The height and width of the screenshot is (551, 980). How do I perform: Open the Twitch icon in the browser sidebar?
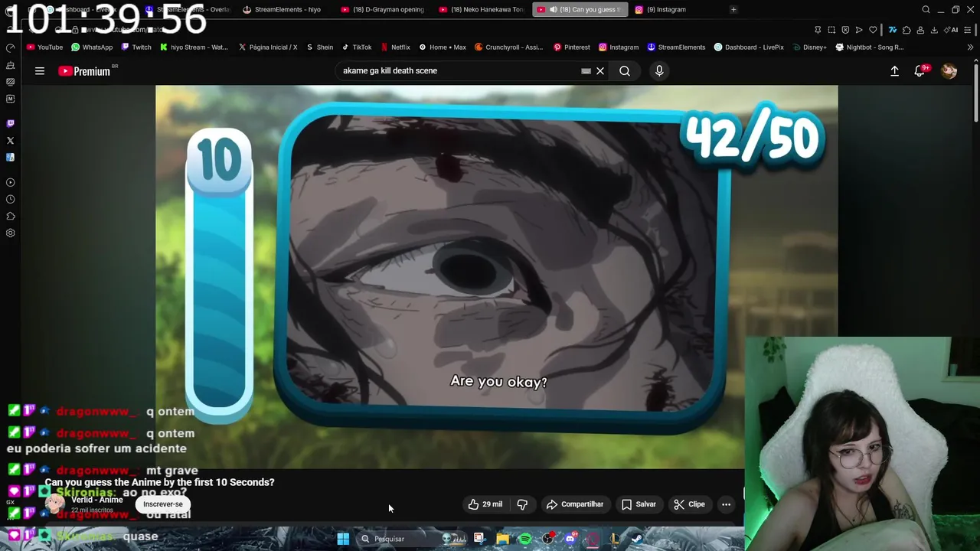tap(10, 123)
